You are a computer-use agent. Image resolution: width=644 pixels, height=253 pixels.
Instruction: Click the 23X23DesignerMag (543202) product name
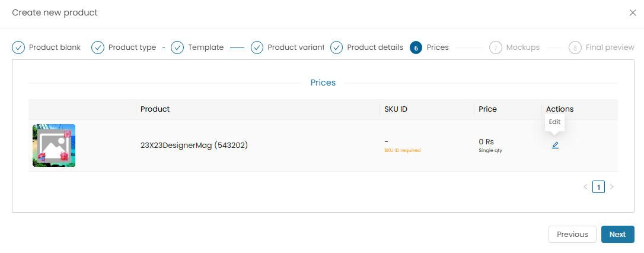click(x=195, y=146)
